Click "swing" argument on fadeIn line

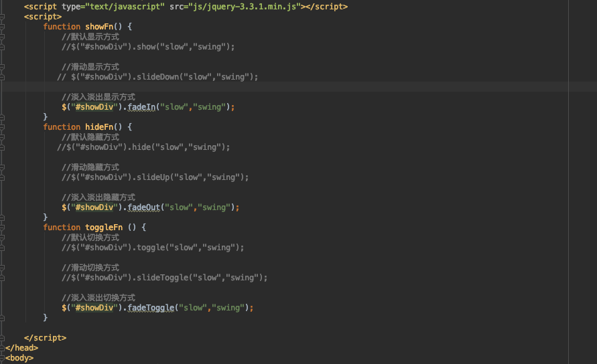coord(209,107)
